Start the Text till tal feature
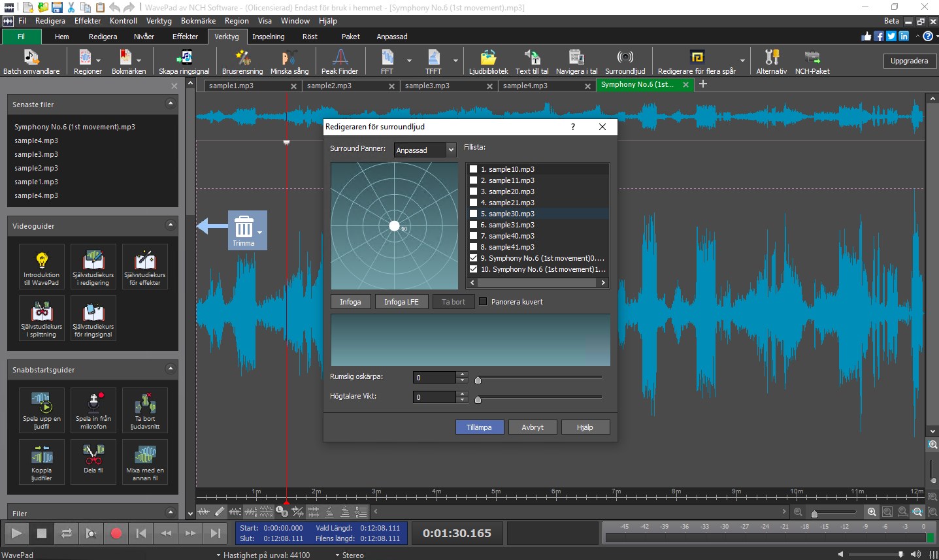Screen dimensions: 939x560 pyautogui.click(x=532, y=61)
